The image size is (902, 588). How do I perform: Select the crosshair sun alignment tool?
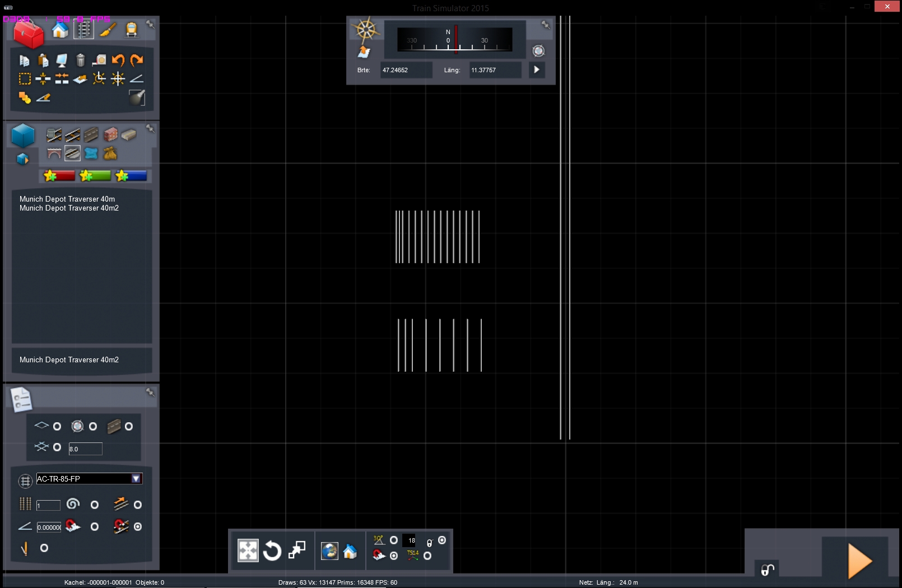118,78
